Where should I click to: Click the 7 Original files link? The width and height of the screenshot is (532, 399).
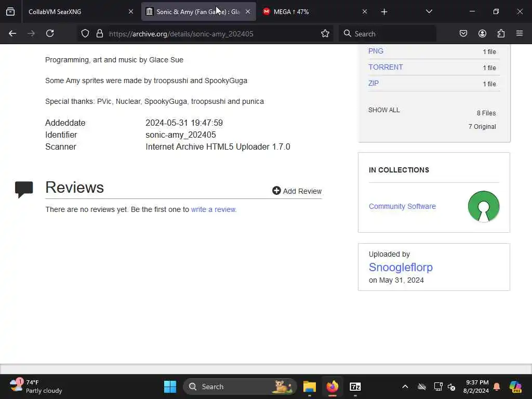point(482,127)
